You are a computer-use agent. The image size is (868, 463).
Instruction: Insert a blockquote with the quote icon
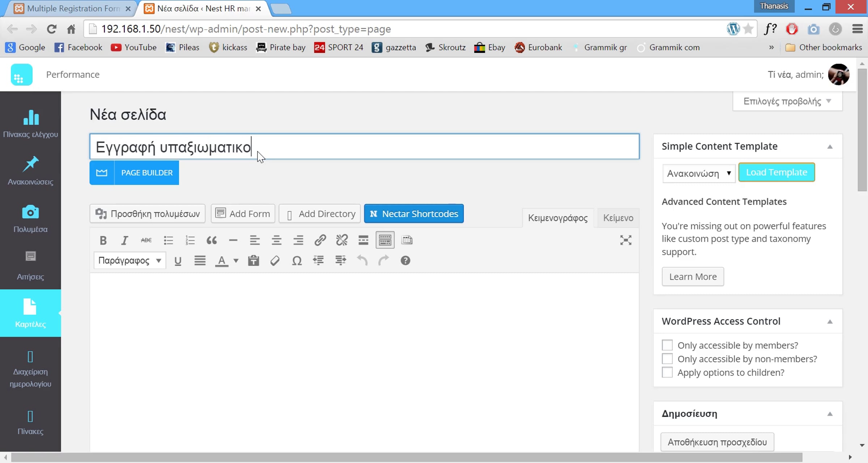pyautogui.click(x=212, y=240)
